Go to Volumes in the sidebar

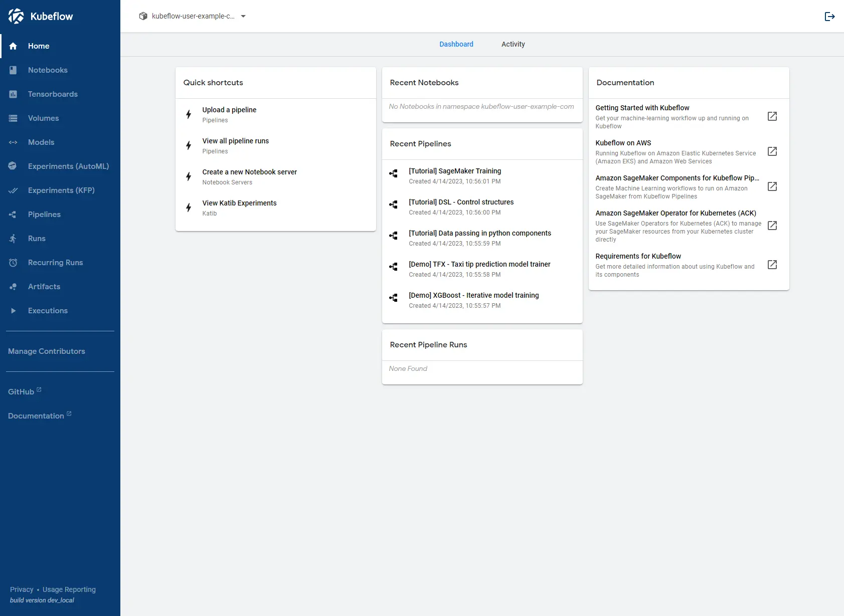point(60,118)
